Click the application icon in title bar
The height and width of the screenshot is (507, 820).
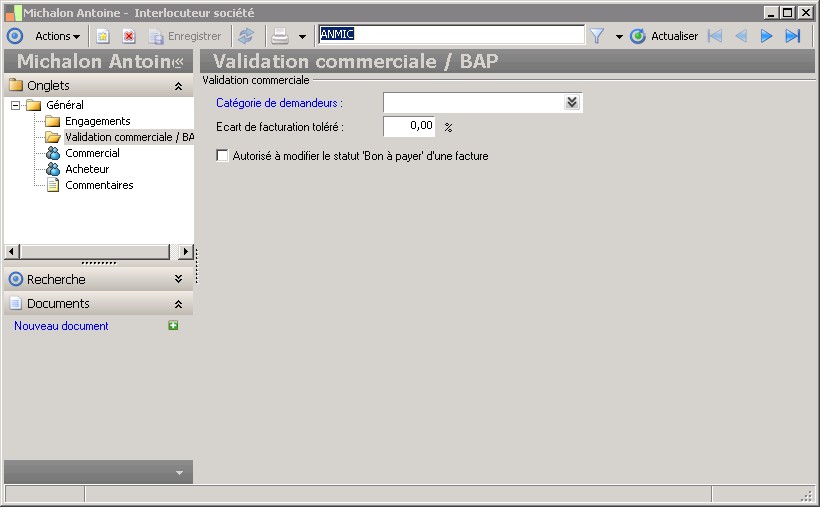point(14,13)
